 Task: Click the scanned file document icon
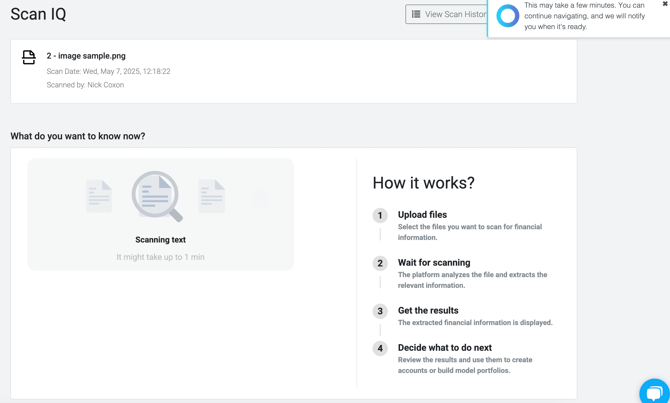click(x=29, y=58)
